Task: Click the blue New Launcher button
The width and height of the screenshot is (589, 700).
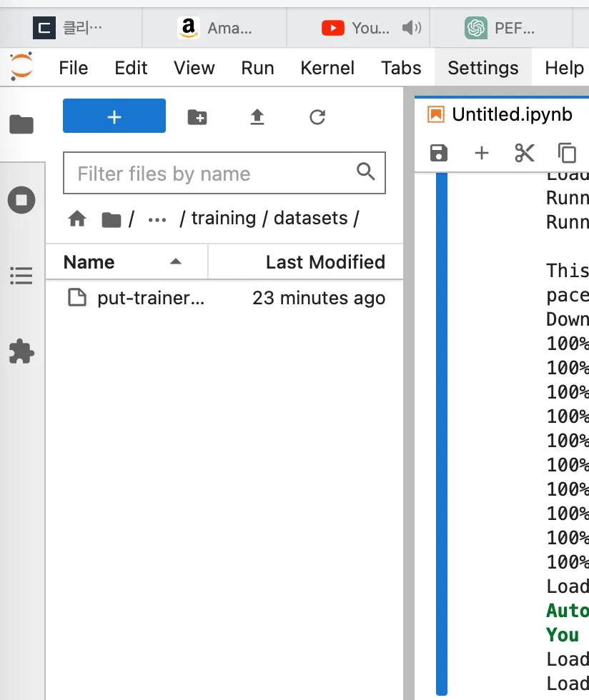Action: [114, 116]
